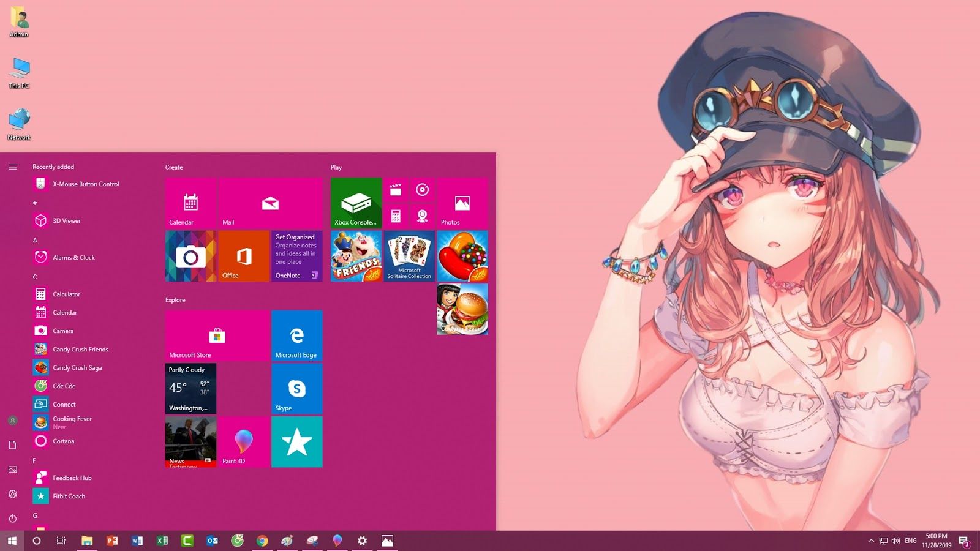Screen dimensions: 980x551
Task: Click the letter A section header
Action: click(x=35, y=240)
